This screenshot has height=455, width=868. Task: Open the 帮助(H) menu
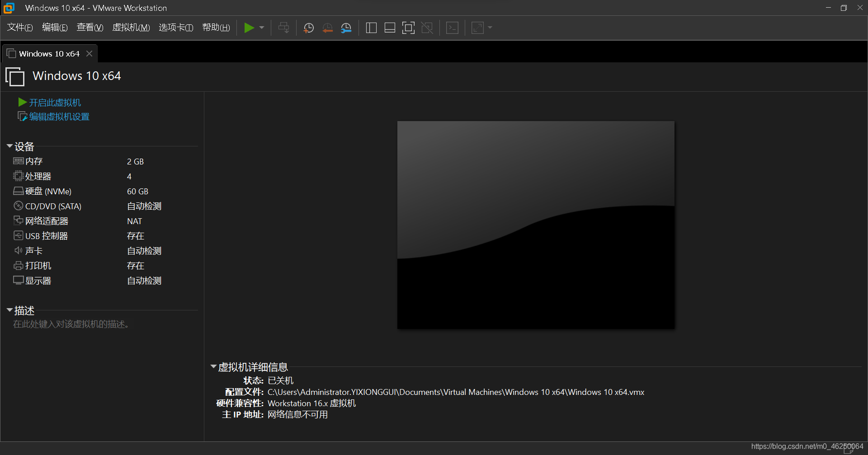pyautogui.click(x=216, y=28)
